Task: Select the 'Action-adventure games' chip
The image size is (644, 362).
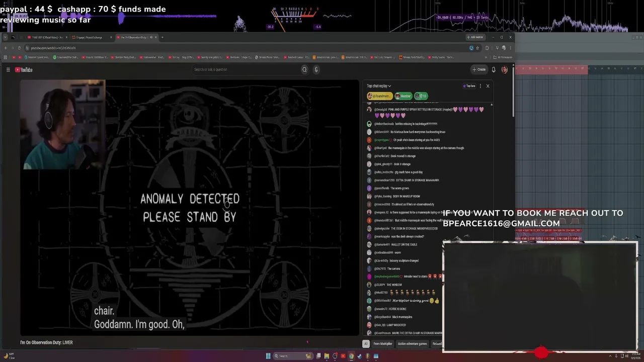Action: tap(413, 344)
